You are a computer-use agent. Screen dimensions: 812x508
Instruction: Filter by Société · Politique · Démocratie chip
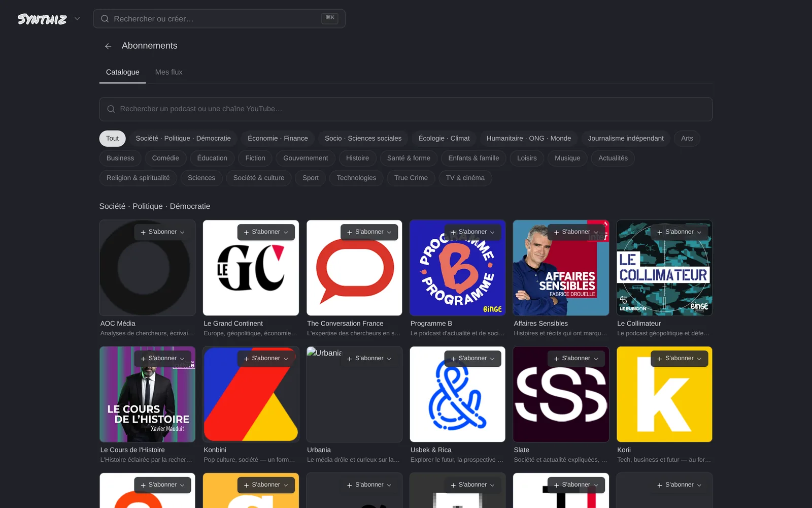[x=183, y=138]
